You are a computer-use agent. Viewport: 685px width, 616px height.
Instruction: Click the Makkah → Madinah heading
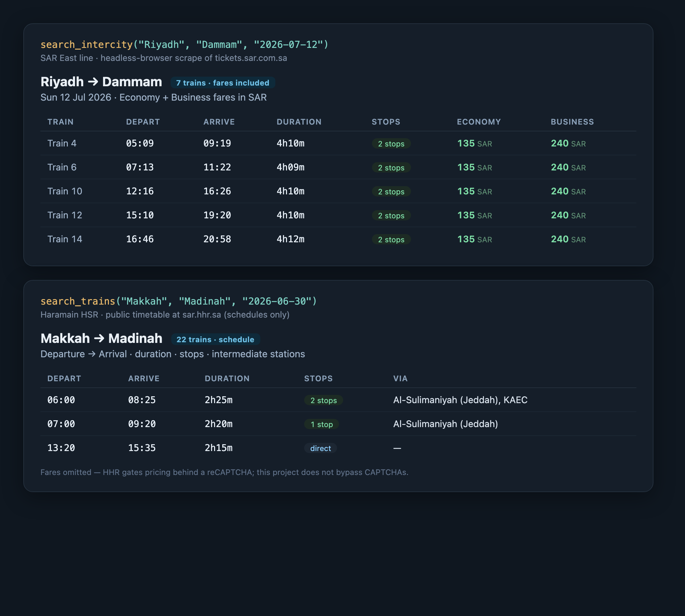tap(101, 339)
